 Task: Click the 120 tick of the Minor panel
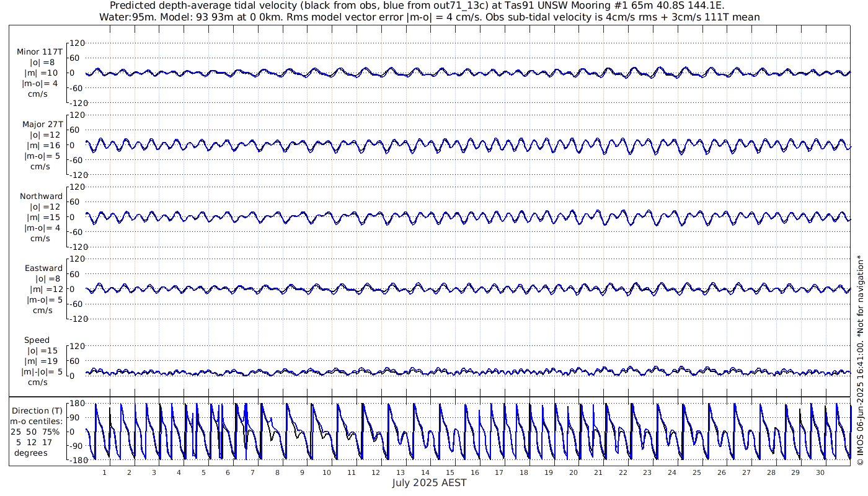(76, 43)
